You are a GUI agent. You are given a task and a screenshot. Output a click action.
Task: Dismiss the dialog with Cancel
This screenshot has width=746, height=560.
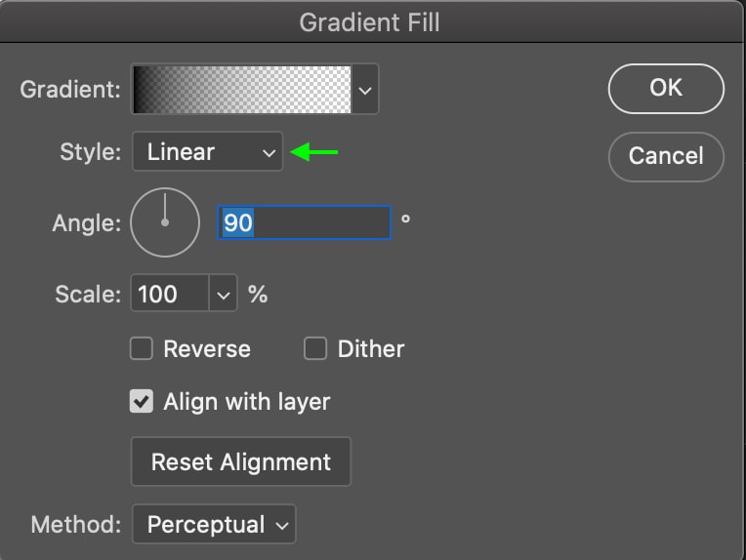click(x=666, y=155)
